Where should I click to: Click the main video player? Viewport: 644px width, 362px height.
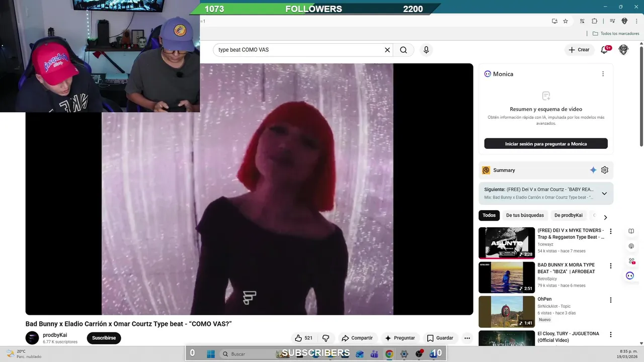coord(249,189)
